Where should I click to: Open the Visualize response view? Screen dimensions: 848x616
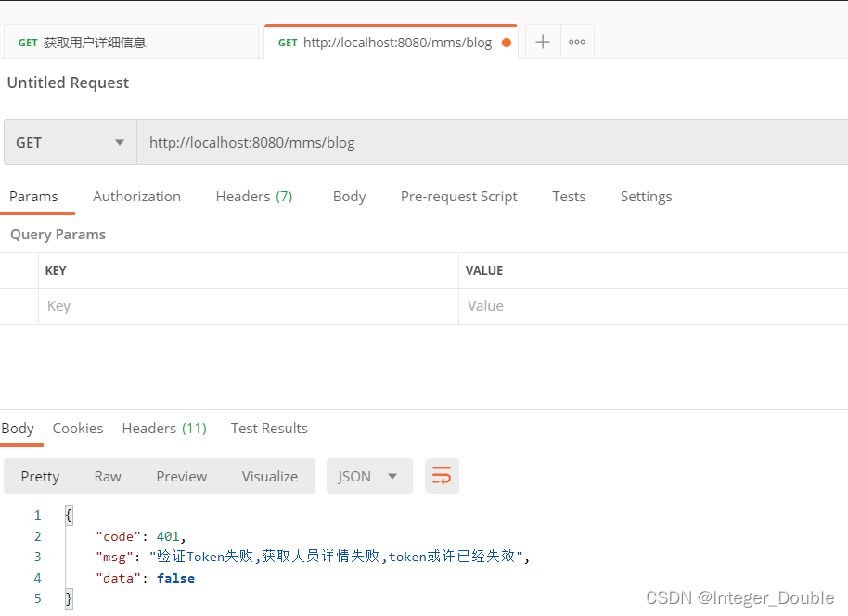[269, 475]
